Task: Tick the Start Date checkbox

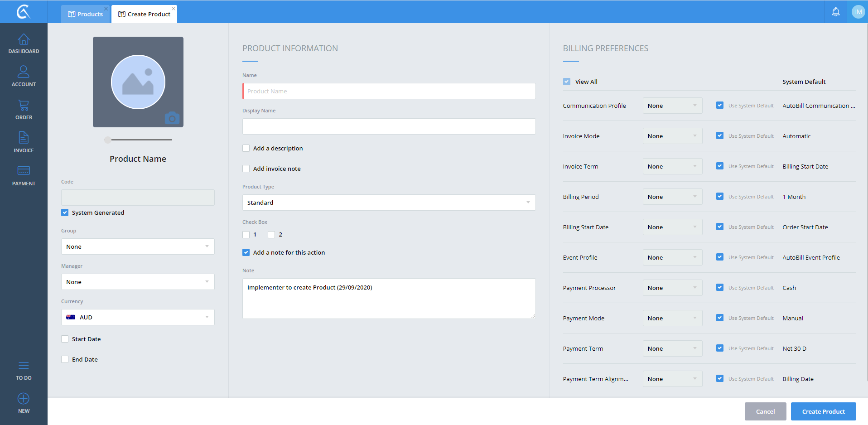Action: 65,339
